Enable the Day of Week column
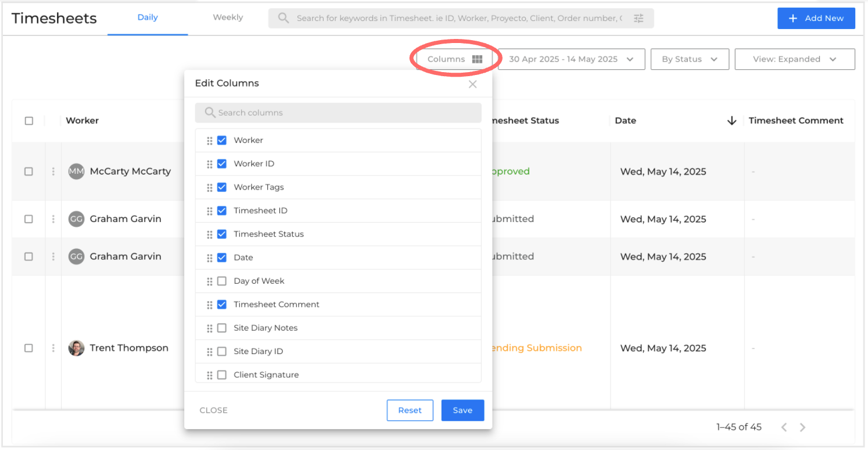 (221, 281)
